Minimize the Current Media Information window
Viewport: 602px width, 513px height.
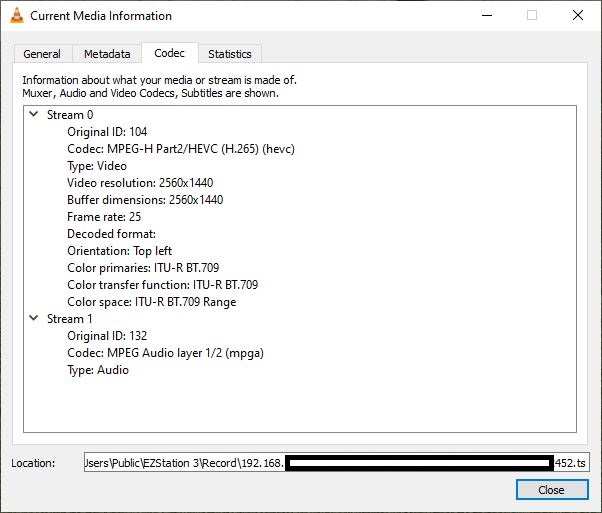pos(487,15)
